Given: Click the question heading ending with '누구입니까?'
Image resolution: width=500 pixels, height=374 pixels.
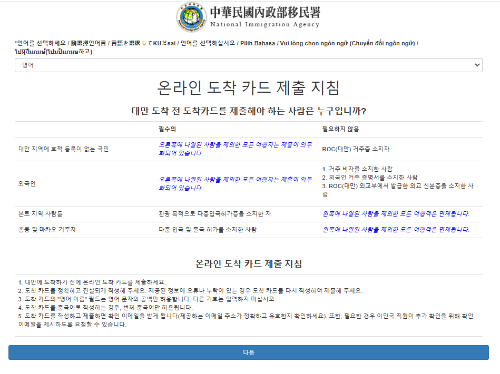Looking at the screenshot, I should (249, 111).
